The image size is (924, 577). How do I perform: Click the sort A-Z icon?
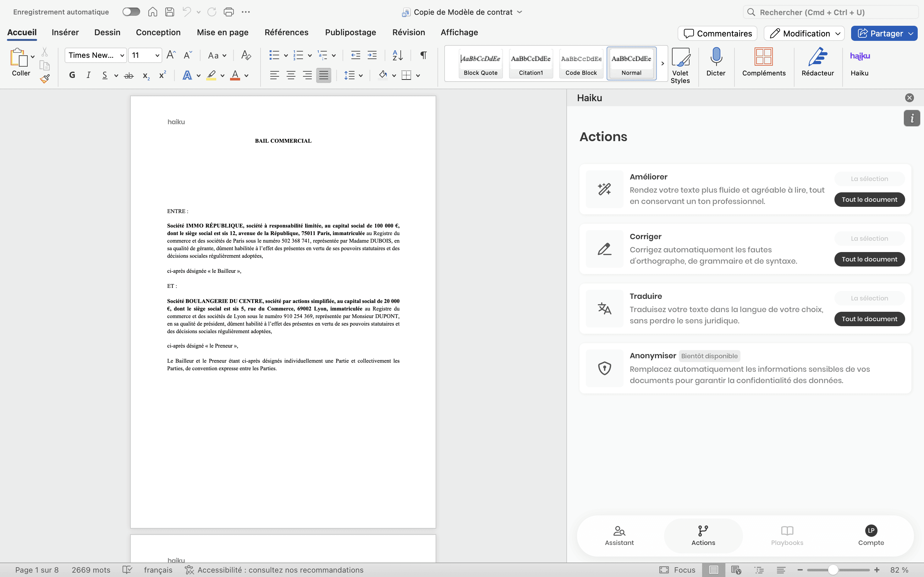click(x=397, y=55)
